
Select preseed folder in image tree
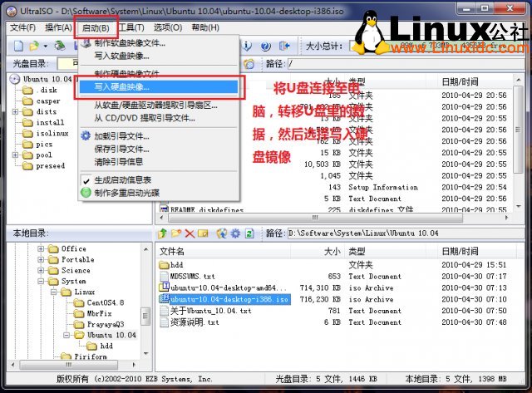point(50,166)
